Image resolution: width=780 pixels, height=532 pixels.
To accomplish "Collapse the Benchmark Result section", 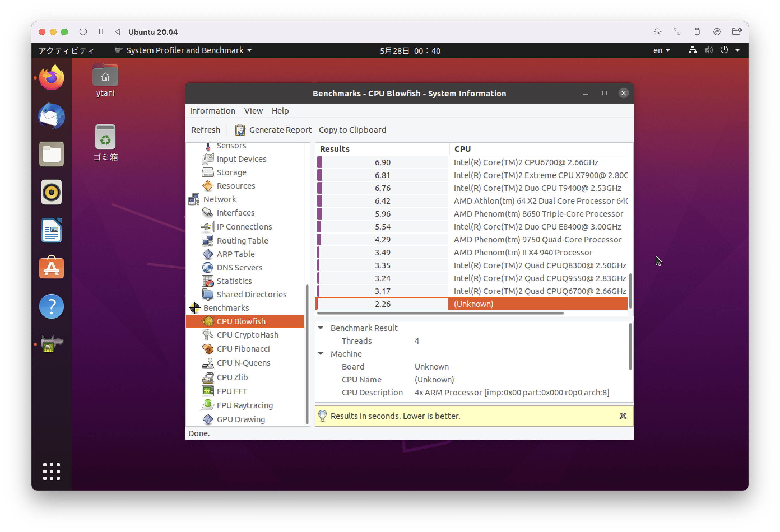I will click(321, 328).
